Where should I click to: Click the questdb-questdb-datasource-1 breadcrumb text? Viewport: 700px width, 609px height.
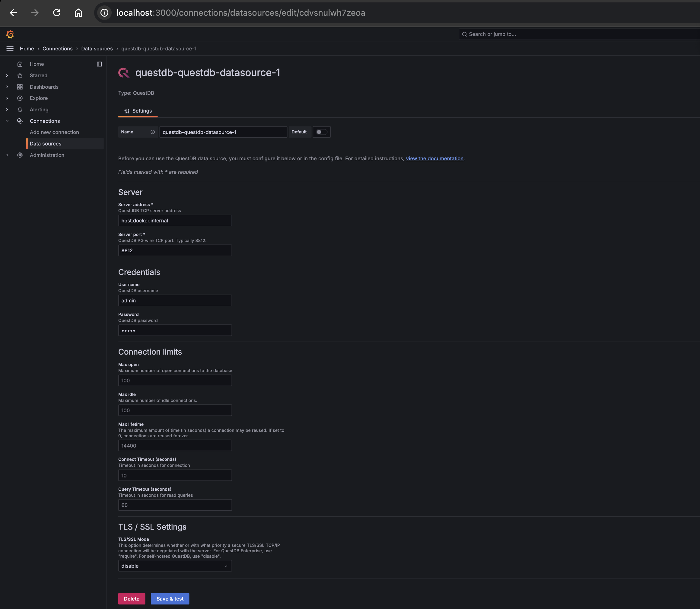(159, 49)
